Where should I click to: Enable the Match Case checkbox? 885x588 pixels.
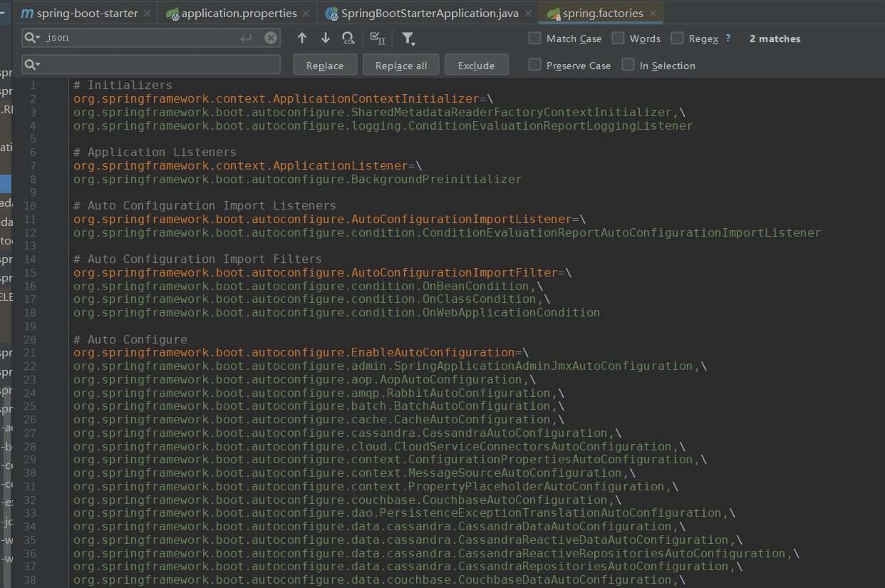tap(534, 38)
